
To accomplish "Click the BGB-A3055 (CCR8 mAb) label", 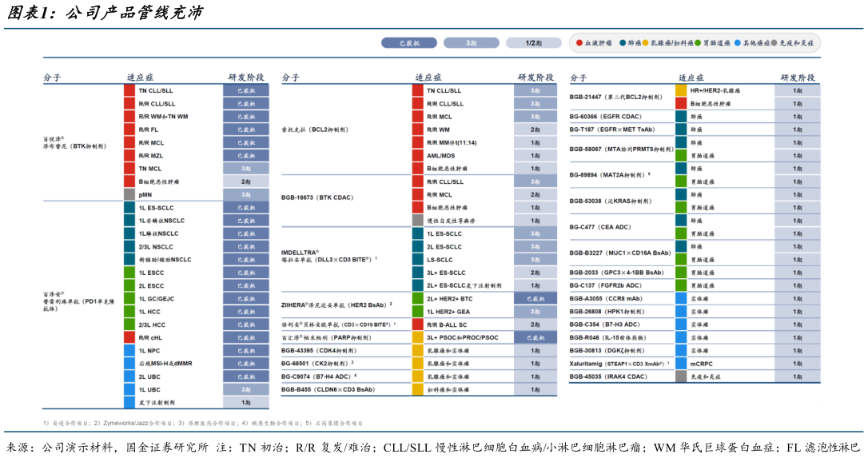I will [606, 298].
